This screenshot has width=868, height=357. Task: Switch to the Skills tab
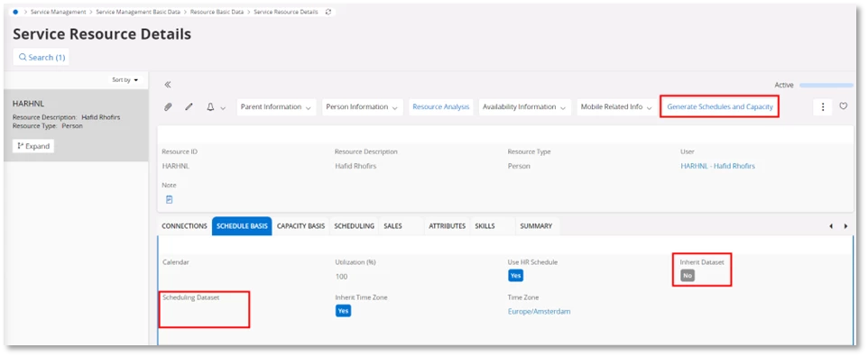[x=485, y=225]
